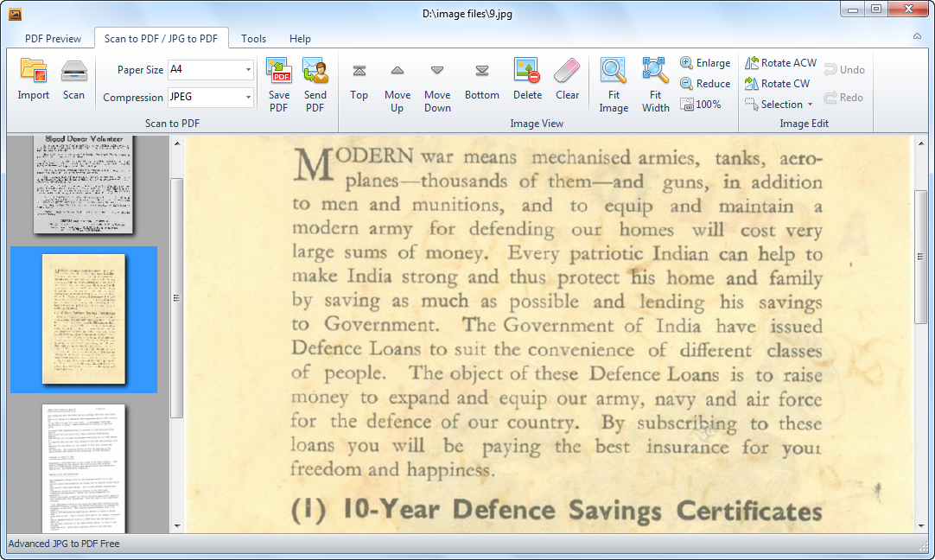Maximize the application window
The width and height of the screenshot is (935, 560).
[x=876, y=9]
